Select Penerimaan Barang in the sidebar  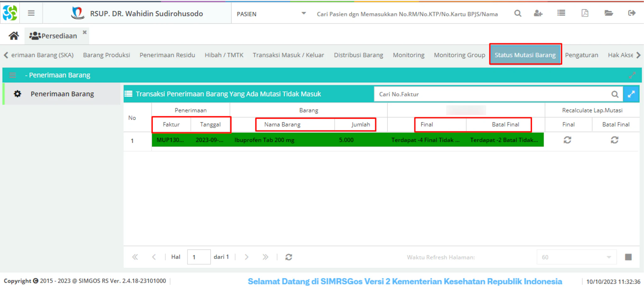tap(62, 94)
